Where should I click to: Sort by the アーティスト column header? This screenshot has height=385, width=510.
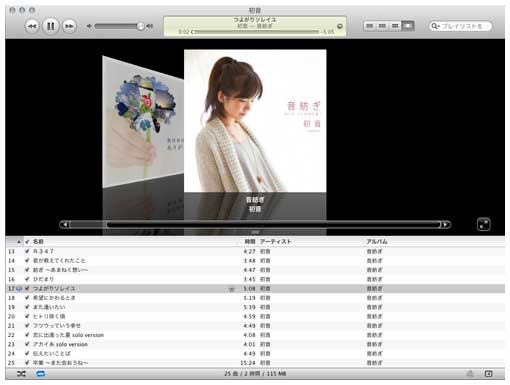click(275, 242)
